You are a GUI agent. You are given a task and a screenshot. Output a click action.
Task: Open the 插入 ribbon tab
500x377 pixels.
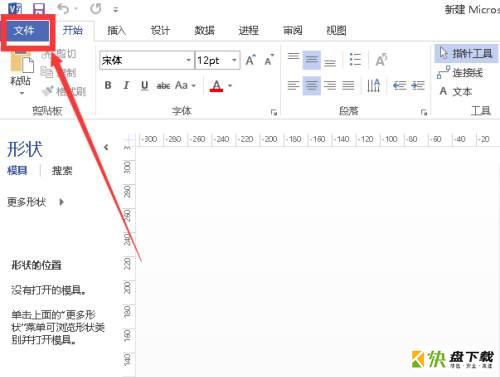117,31
